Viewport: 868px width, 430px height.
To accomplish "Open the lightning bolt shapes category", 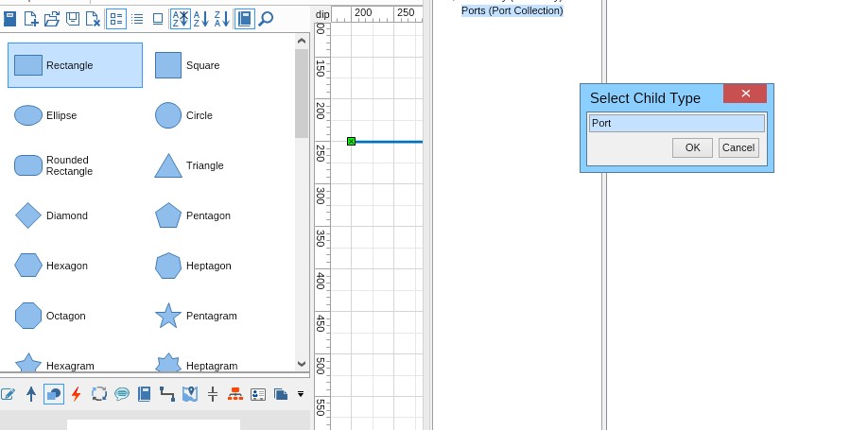I will pos(77,394).
